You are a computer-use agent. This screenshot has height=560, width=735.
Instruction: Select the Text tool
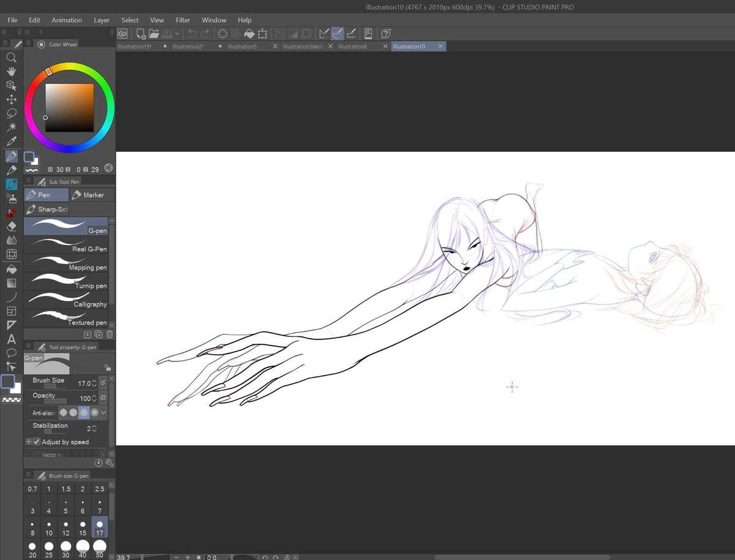pyautogui.click(x=11, y=339)
